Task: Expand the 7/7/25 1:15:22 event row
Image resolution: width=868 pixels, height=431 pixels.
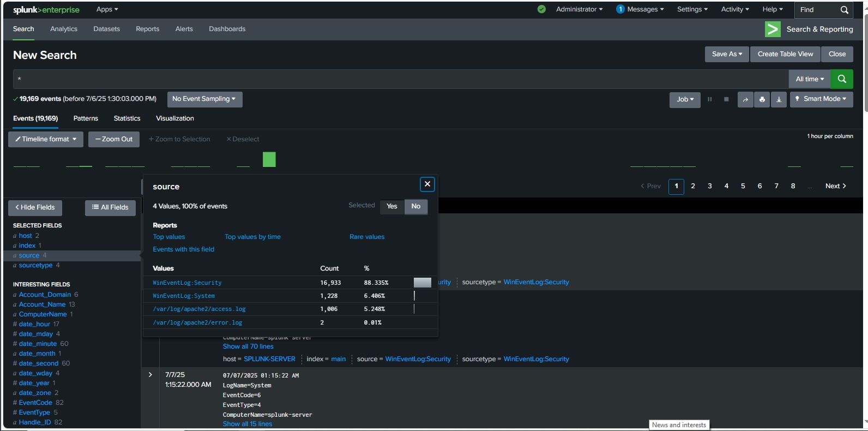Action: pos(150,375)
